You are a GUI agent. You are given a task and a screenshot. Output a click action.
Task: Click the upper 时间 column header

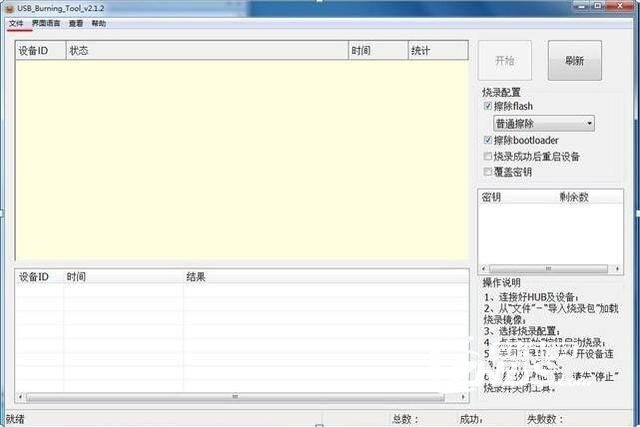[378, 51]
